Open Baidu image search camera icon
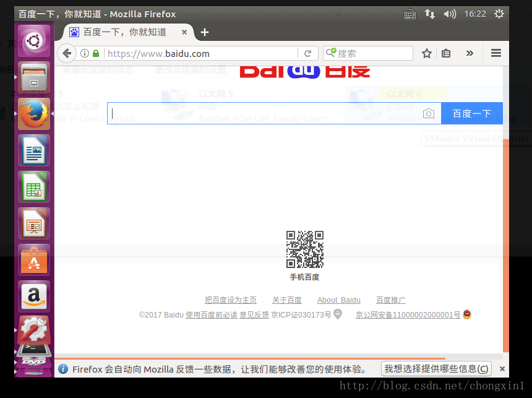The image size is (532, 398). 429,113
